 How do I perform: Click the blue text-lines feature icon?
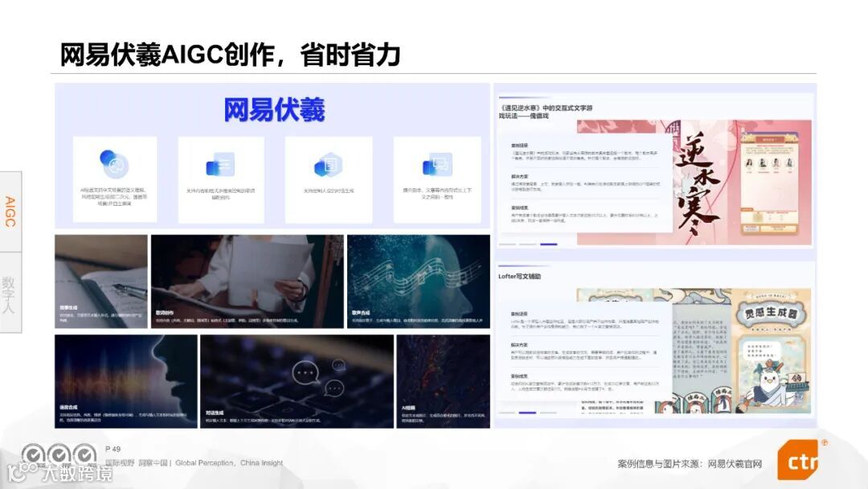(220, 166)
